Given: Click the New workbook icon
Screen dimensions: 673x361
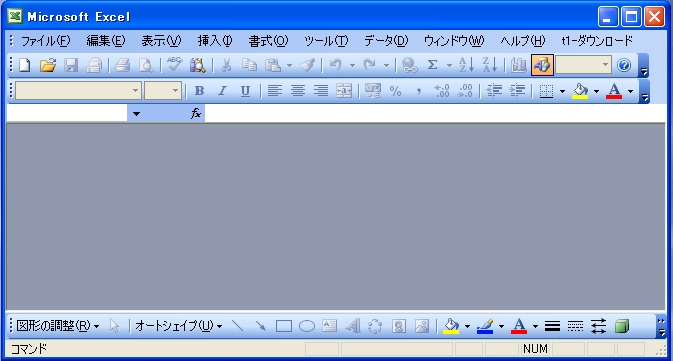Looking at the screenshot, I should click(x=25, y=65).
